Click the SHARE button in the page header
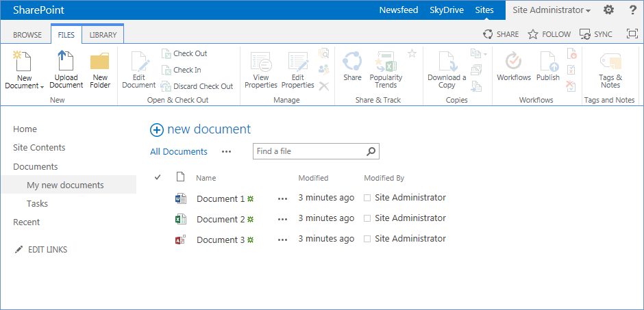Screen dimensions: 644x310 coord(500,34)
